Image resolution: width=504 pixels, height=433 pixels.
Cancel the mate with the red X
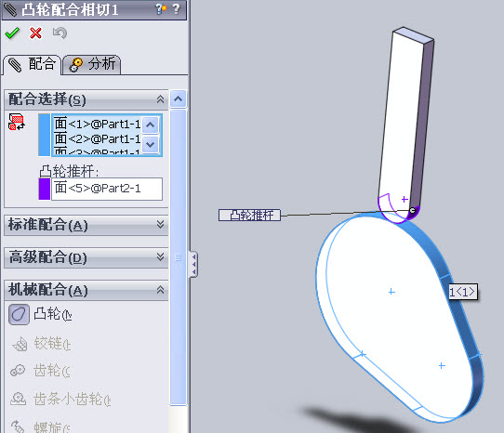tap(35, 33)
